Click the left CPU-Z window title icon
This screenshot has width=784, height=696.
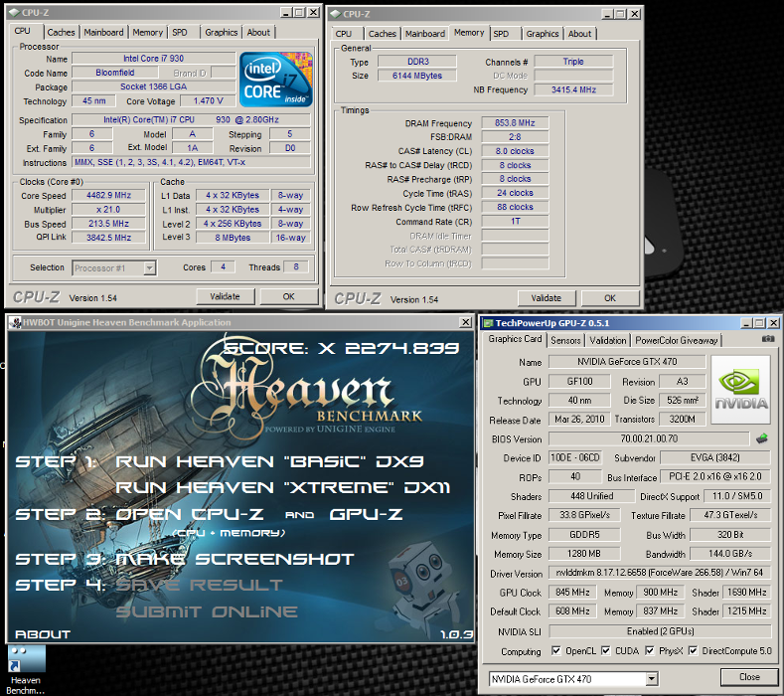[x=14, y=13]
